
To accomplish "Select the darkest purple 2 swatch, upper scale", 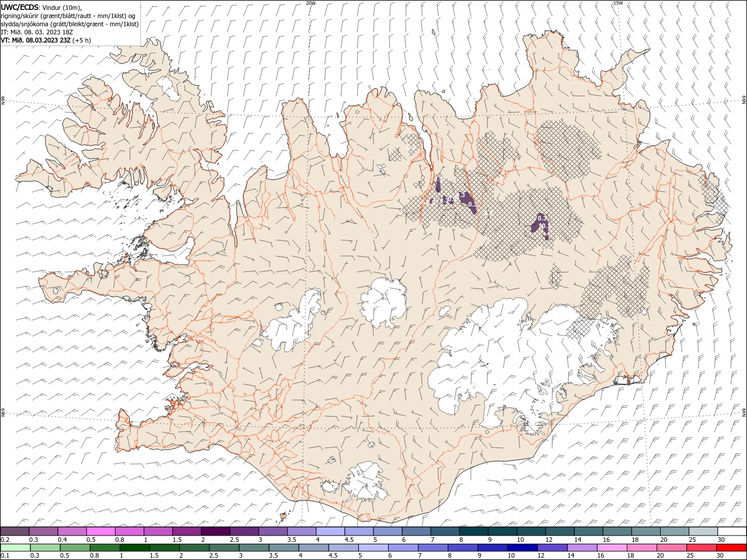I will pos(215,531).
